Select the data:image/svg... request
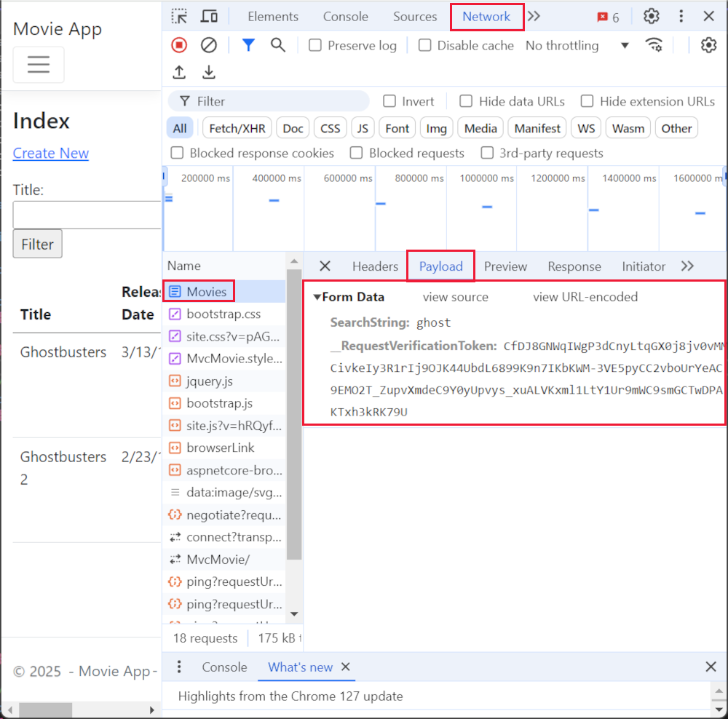This screenshot has width=728, height=719. pos(223,493)
